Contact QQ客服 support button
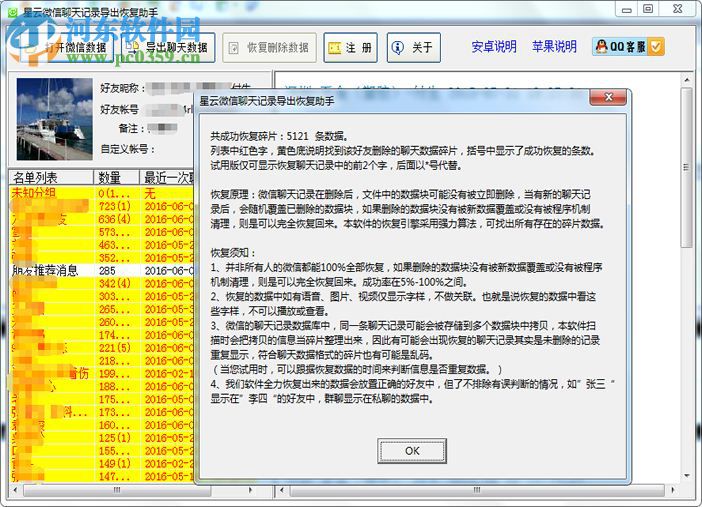This screenshot has height=507, width=702. [628, 47]
